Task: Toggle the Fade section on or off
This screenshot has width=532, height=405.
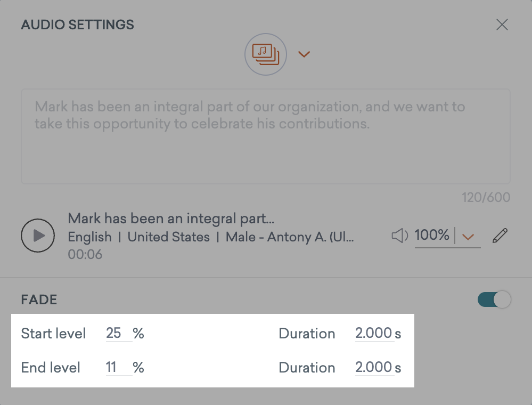Action: (494, 299)
